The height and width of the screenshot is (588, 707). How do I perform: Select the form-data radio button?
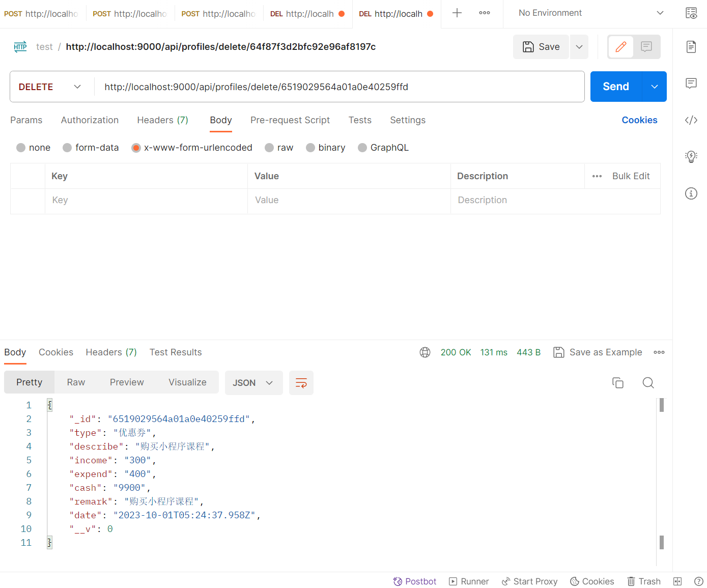pos(67,148)
